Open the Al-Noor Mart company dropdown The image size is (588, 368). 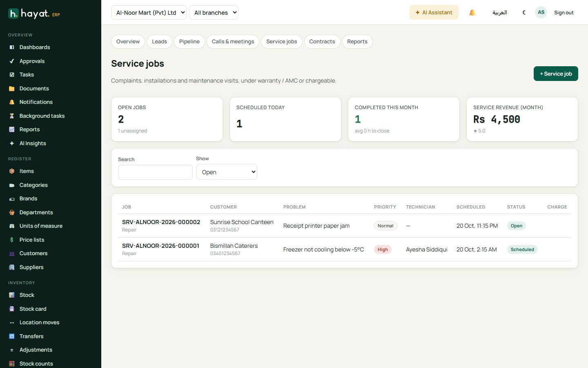coord(149,13)
